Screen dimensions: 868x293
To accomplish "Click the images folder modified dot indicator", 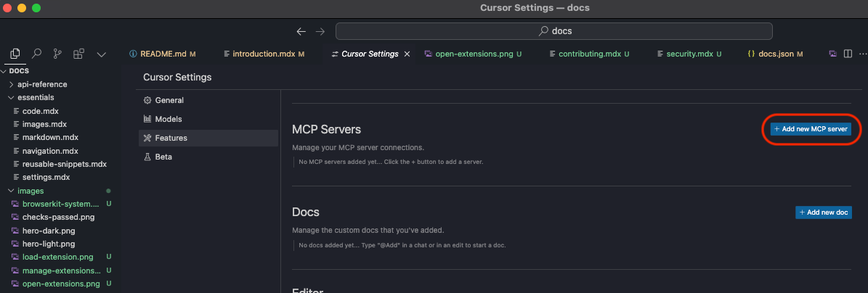I will click(108, 191).
